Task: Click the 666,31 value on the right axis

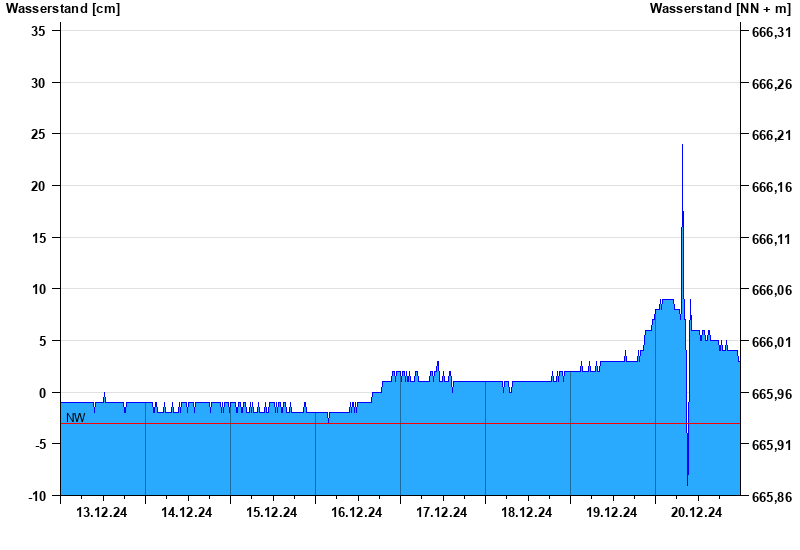Action: pyautogui.click(x=770, y=33)
